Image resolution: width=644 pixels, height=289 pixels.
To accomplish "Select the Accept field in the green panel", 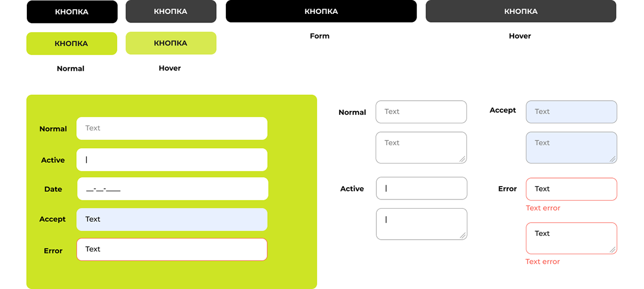I will [172, 219].
